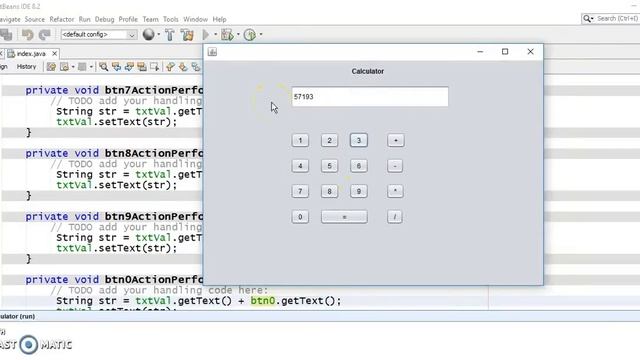This screenshot has width=640, height=360.
Task: Click the minus operator button
Action: pyautogui.click(x=395, y=166)
